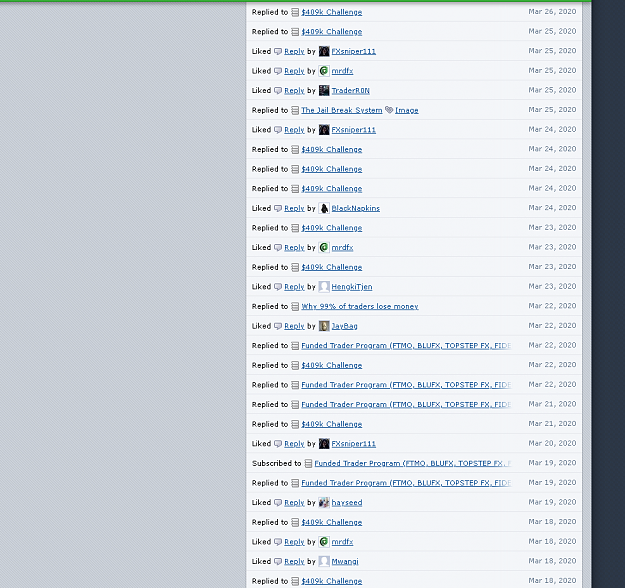Click the attachment icon before the Image link

(x=389, y=110)
